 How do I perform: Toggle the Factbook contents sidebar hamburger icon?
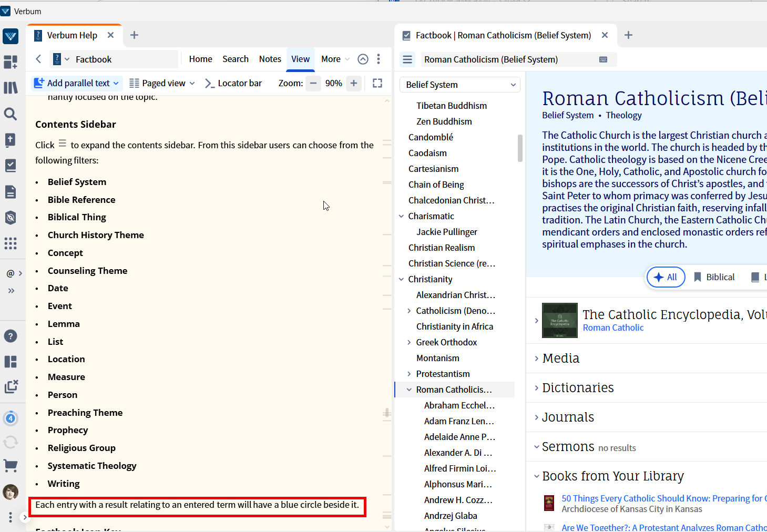pos(407,59)
